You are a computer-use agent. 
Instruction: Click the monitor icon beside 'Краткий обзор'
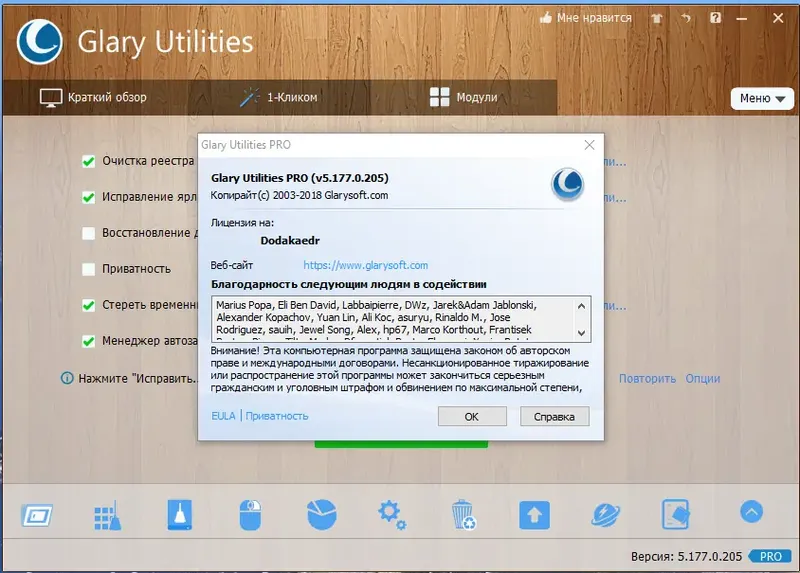pos(51,97)
